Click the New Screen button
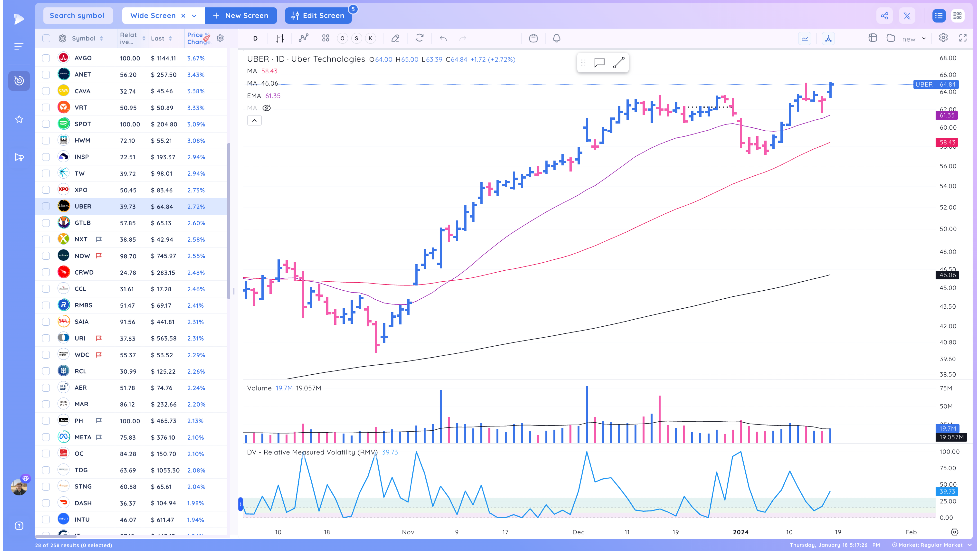 (x=241, y=16)
